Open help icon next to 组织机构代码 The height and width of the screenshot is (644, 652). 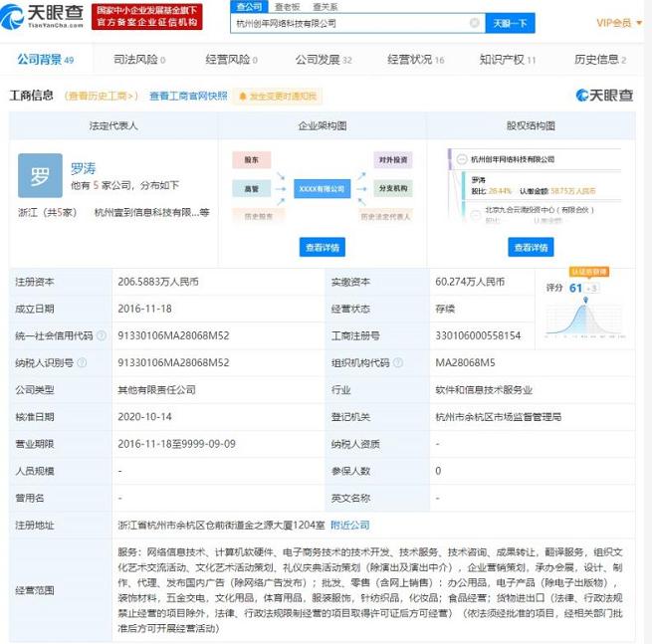pos(398,363)
